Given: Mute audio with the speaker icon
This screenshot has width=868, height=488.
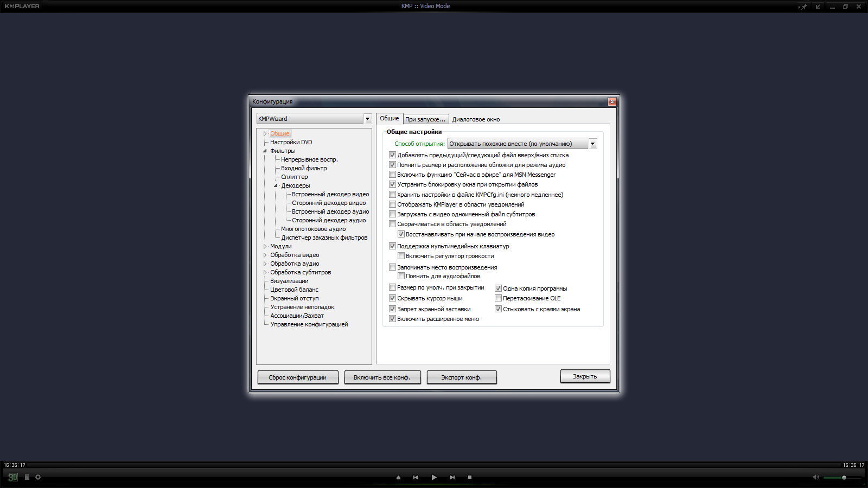Looking at the screenshot, I should pyautogui.click(x=815, y=477).
